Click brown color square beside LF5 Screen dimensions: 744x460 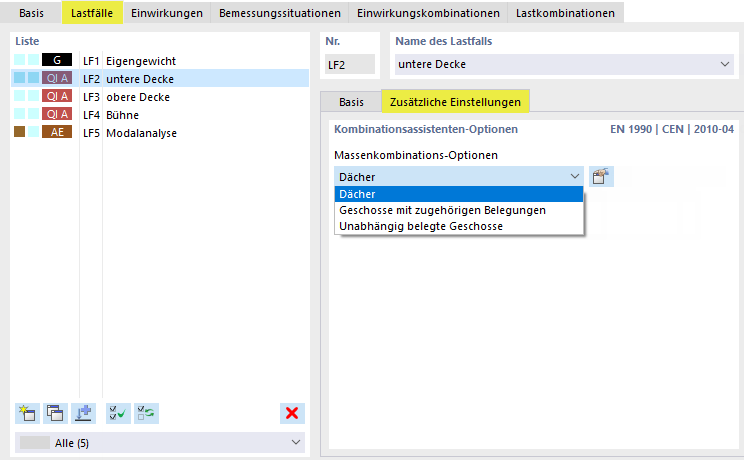(19, 131)
